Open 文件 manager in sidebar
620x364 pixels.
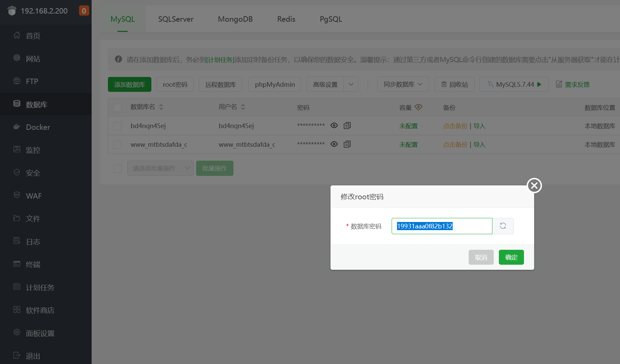[46, 219]
